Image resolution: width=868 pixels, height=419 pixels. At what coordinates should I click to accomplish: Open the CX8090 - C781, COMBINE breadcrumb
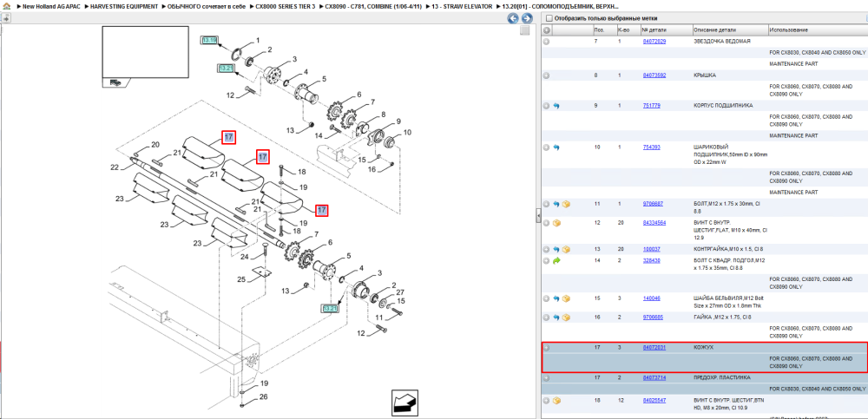372,6
